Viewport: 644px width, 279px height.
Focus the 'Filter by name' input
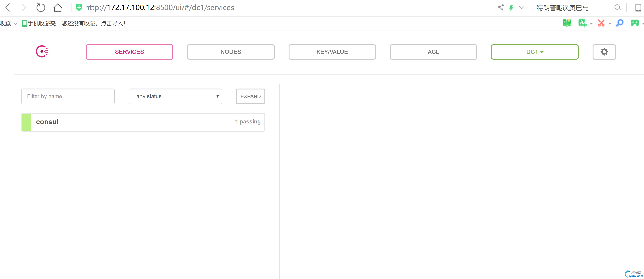pyautogui.click(x=68, y=97)
